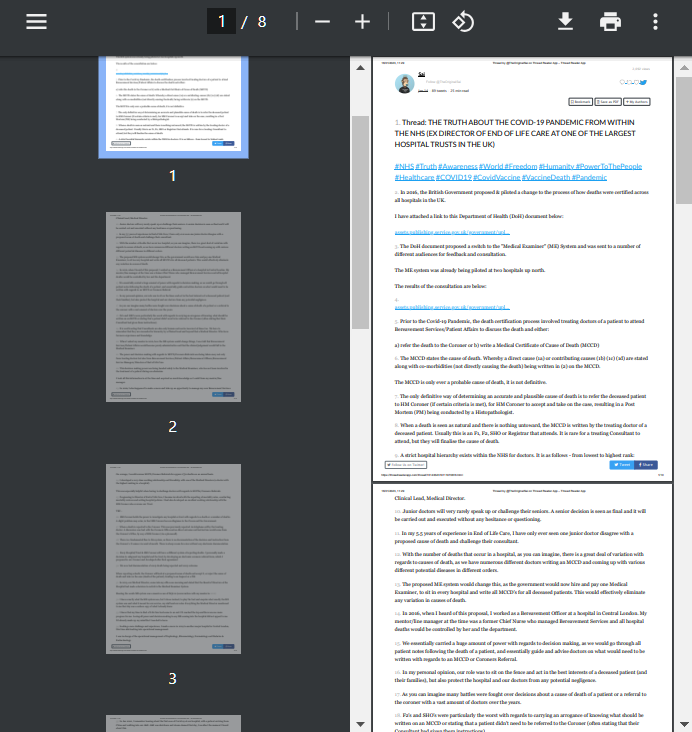The height and width of the screenshot is (732, 692).
Task: Open the #CovidVaccine hashtag link
Action: pyautogui.click(x=497, y=177)
